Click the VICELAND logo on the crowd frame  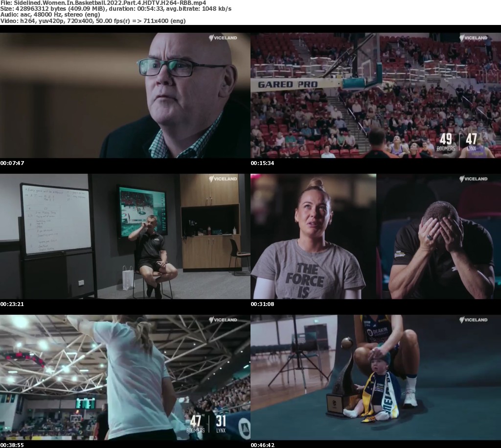[474, 38]
